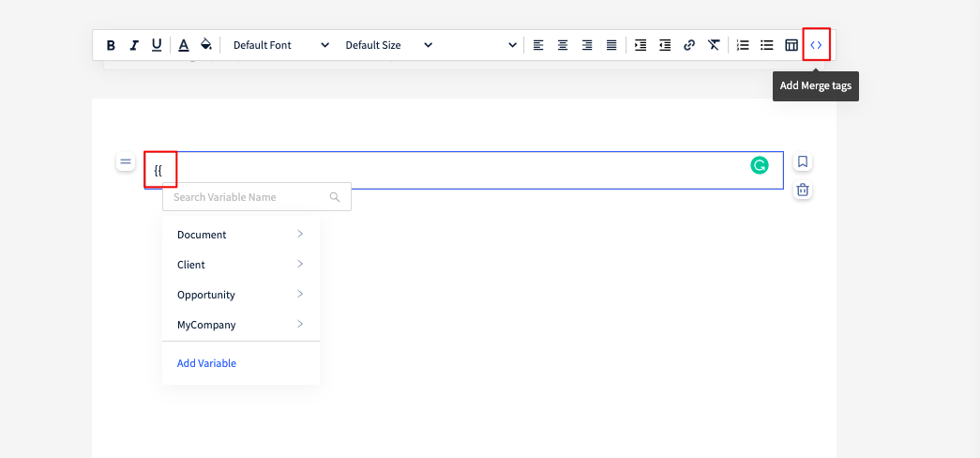Open the Default Font dropdown
This screenshot has height=458, width=980.
pos(280,45)
